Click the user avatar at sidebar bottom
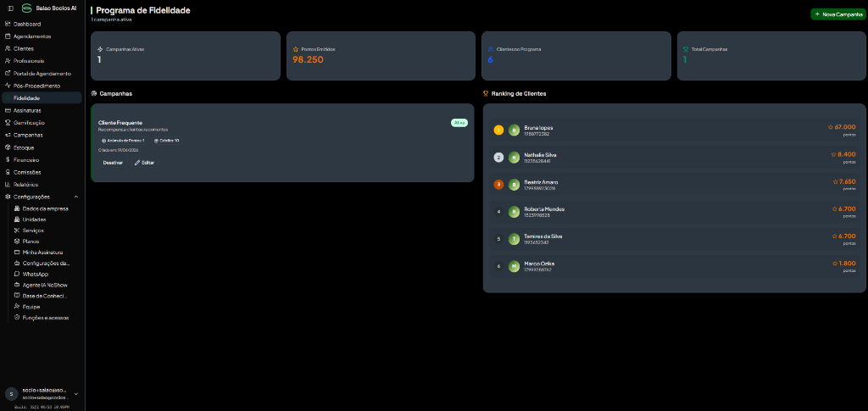868x411 pixels. (12, 394)
